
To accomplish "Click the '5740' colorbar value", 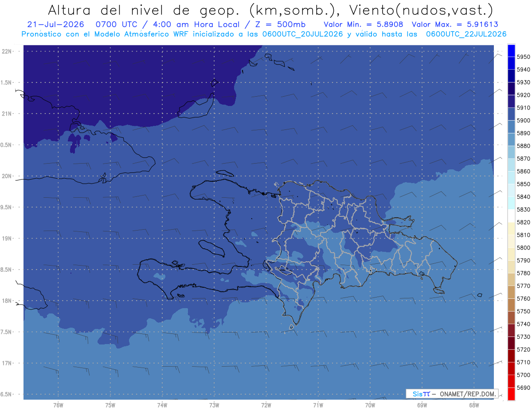I will coord(523,324).
